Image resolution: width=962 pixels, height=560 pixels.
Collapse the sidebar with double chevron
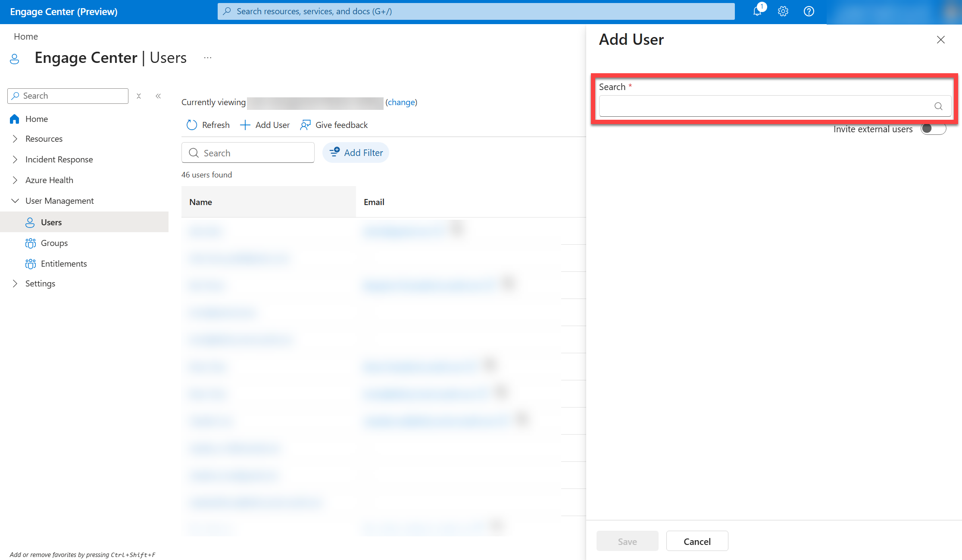point(158,96)
